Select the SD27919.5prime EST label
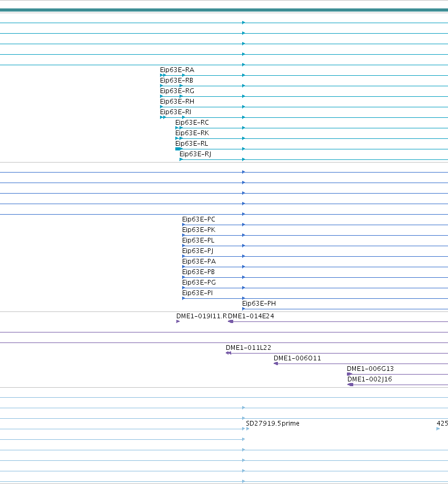448x484 pixels. tap(273, 423)
